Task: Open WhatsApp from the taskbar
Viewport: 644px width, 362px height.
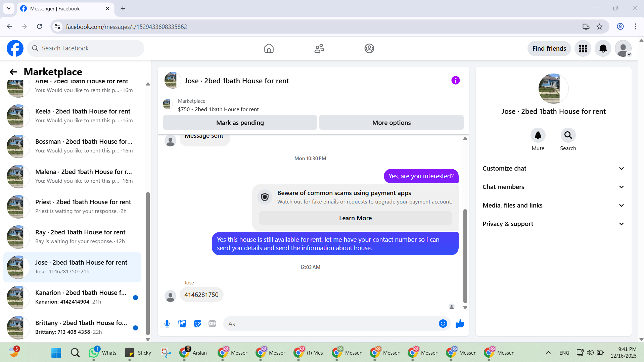Action: [102, 353]
